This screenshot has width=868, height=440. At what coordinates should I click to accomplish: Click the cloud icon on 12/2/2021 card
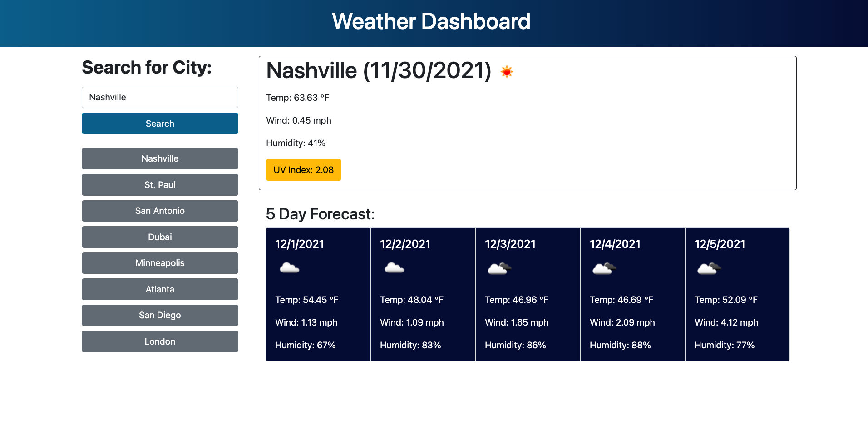click(x=394, y=268)
